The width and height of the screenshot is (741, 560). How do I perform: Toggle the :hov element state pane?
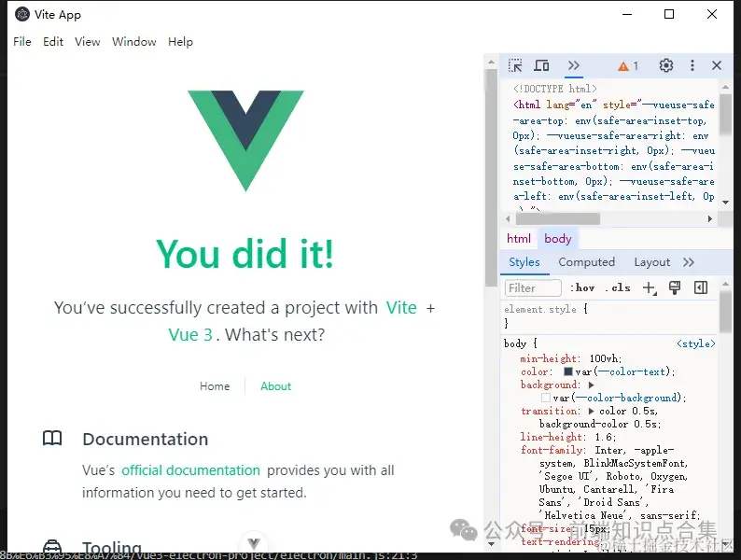pos(582,287)
